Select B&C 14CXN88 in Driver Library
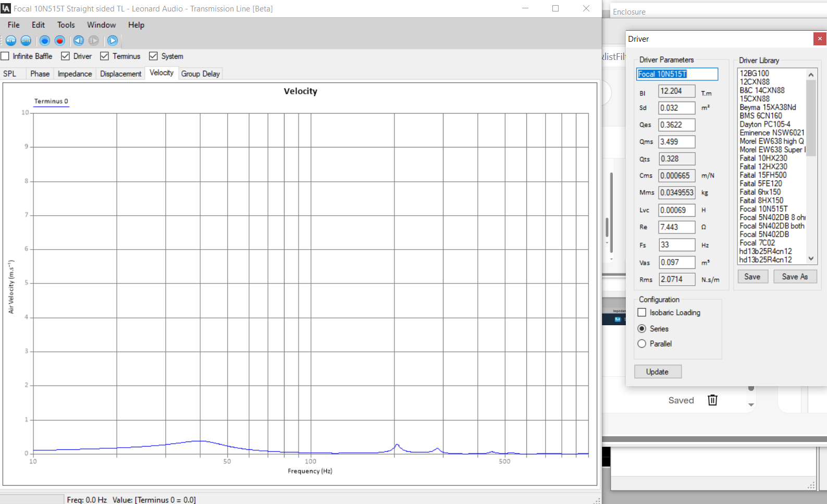 [x=762, y=90]
